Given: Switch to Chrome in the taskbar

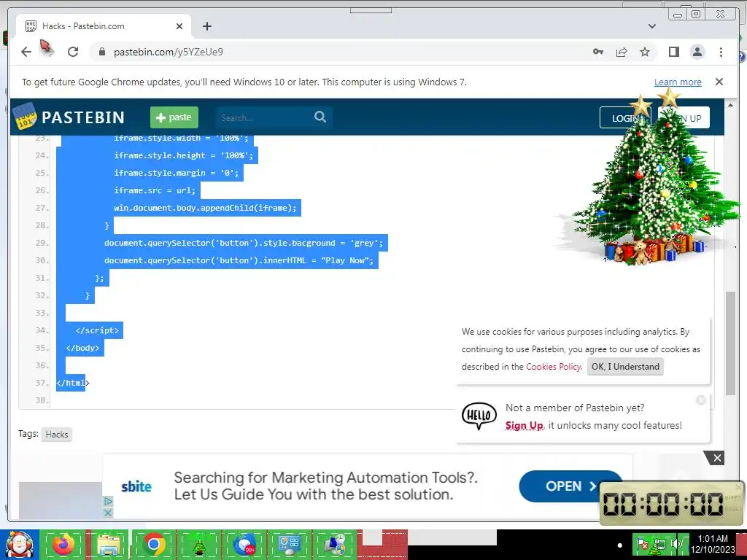Looking at the screenshot, I should point(154,545).
